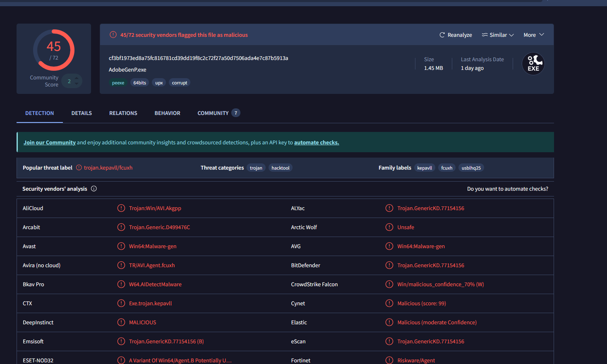The width and height of the screenshot is (607, 364).
Task: Click the Exe.trojan.kepavll result
Action: point(151,303)
